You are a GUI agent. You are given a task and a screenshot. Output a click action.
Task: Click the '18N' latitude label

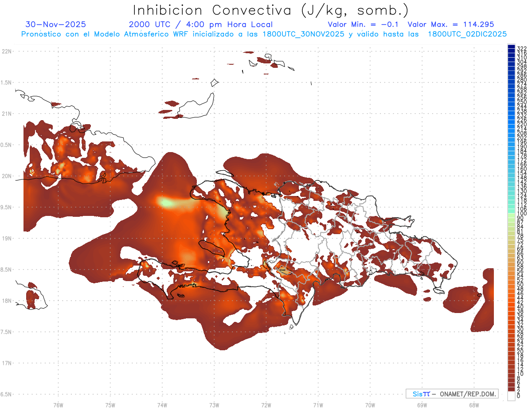pyautogui.click(x=7, y=301)
